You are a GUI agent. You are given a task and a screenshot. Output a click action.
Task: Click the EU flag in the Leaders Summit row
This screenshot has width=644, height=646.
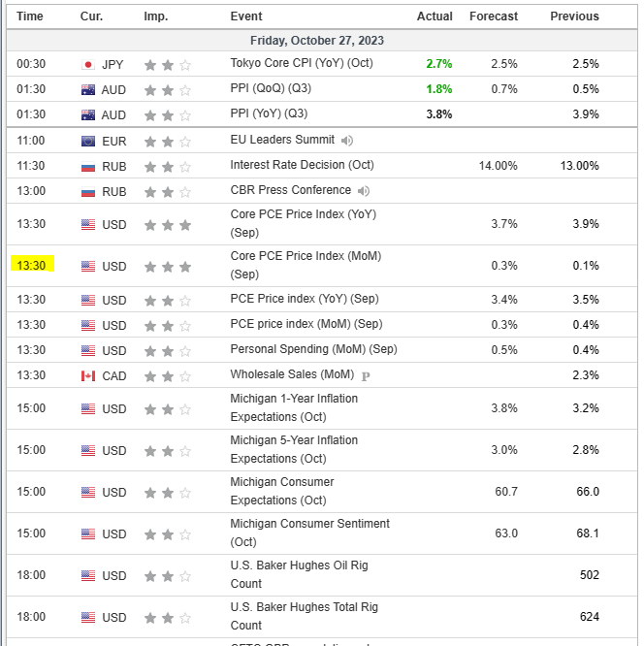point(88,142)
